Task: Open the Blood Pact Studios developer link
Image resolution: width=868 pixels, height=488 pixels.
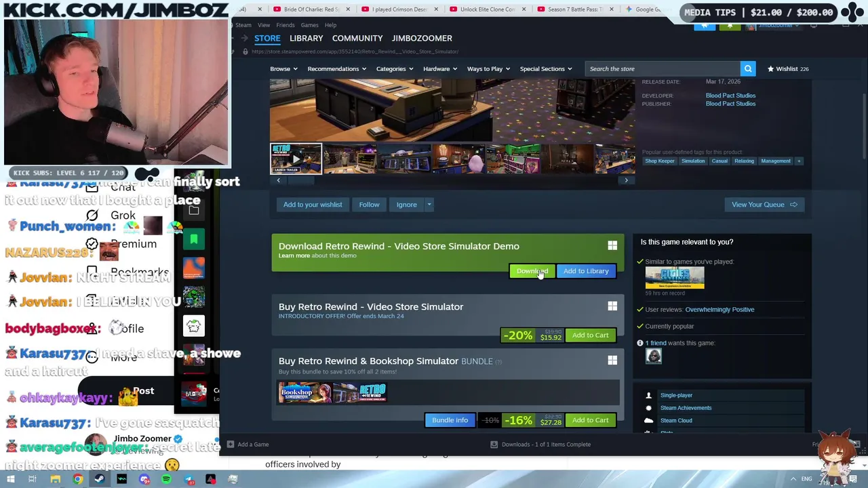Action: (730, 96)
